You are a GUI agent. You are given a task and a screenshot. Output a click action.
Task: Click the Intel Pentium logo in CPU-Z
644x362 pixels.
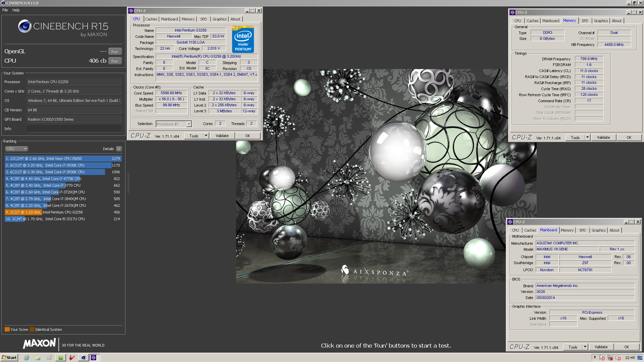tap(243, 39)
